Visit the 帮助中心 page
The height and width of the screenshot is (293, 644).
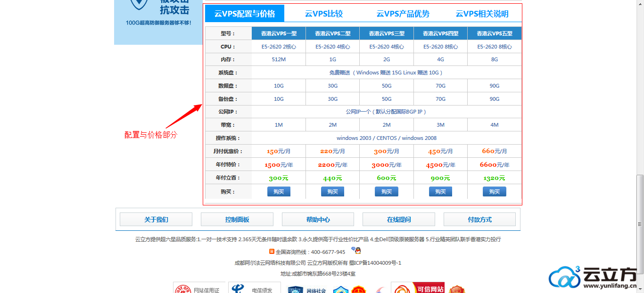pos(318,220)
